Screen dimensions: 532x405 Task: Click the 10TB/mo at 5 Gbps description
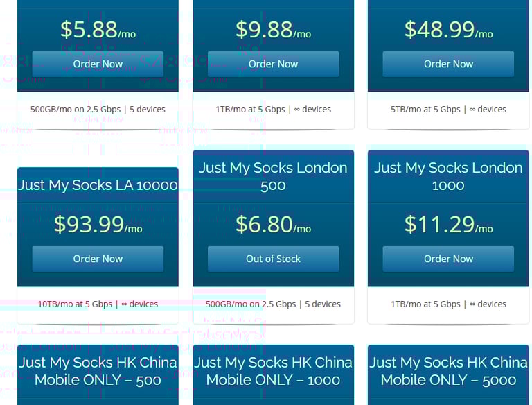[x=98, y=304]
